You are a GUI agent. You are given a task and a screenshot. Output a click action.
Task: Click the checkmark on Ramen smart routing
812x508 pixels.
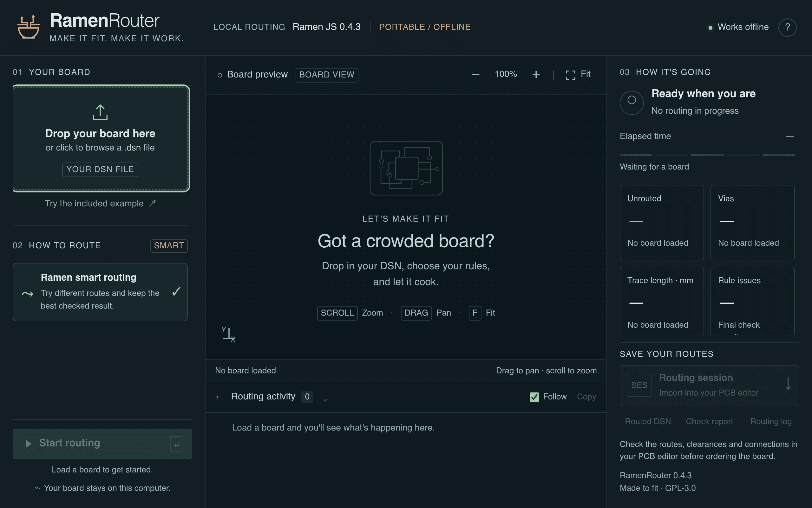[x=176, y=291]
